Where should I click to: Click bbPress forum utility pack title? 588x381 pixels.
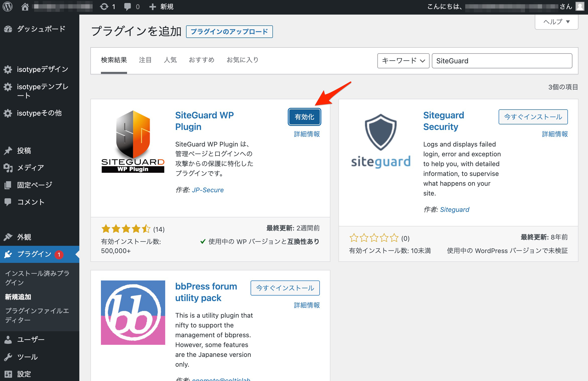tap(206, 292)
